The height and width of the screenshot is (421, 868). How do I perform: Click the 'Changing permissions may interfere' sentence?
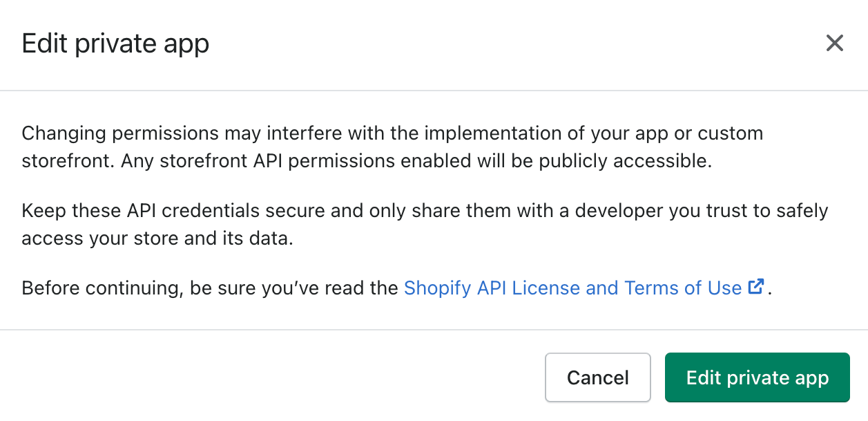(392, 147)
